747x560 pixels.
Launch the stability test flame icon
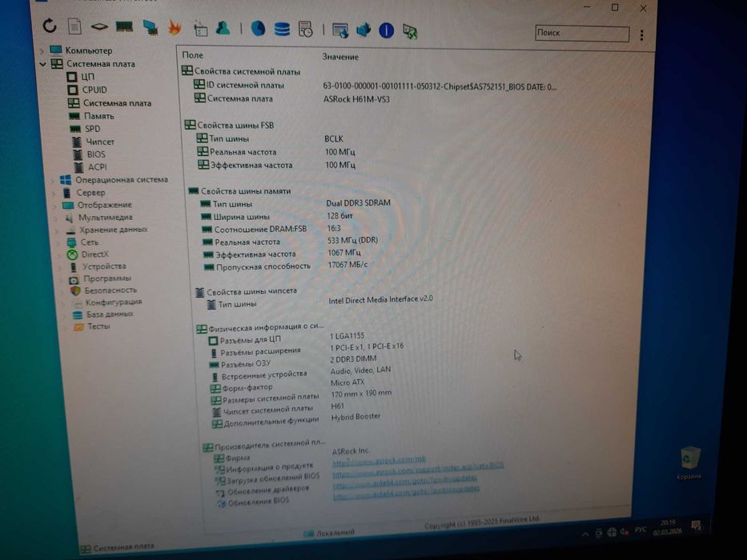coord(175,28)
